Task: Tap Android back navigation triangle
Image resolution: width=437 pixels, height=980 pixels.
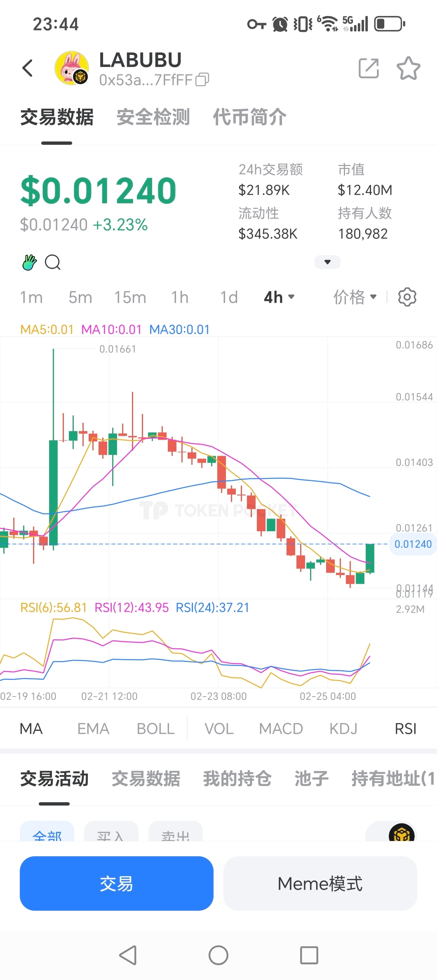Action: 128,955
